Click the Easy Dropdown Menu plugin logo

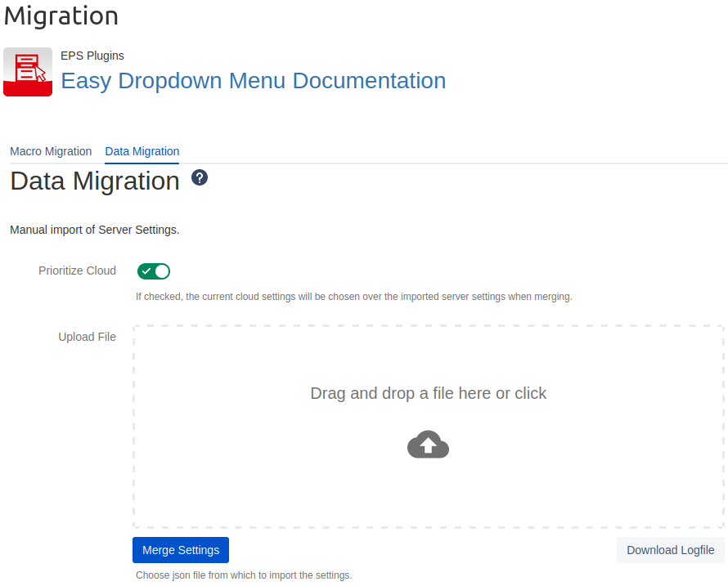[x=28, y=72]
